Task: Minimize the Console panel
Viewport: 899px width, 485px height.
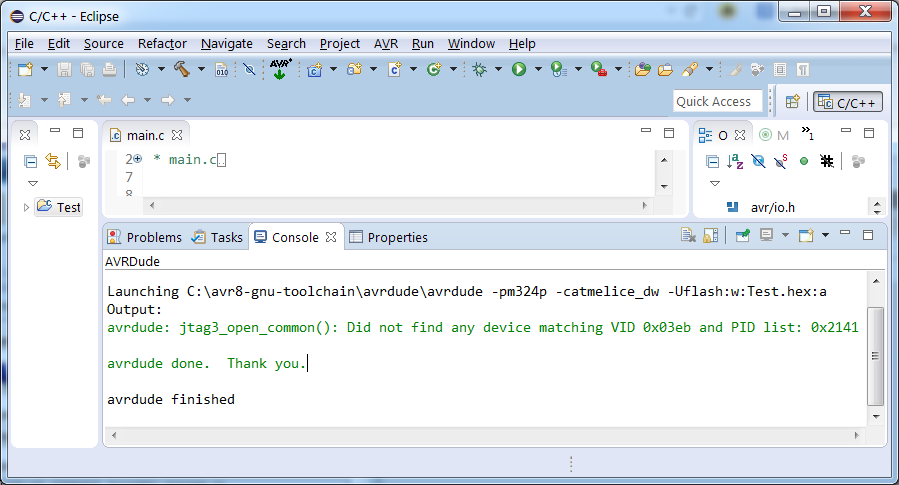Action: tap(845, 233)
